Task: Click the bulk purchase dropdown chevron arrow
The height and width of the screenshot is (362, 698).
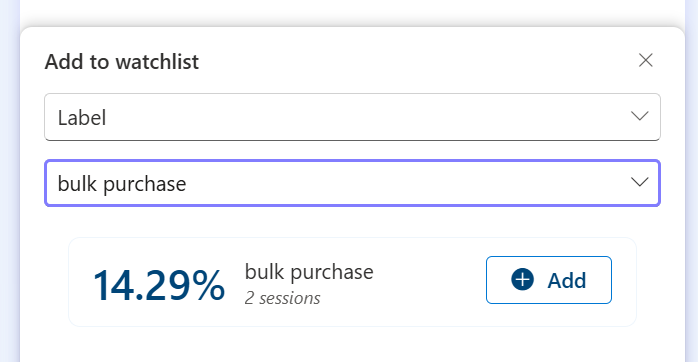Action: pos(640,182)
